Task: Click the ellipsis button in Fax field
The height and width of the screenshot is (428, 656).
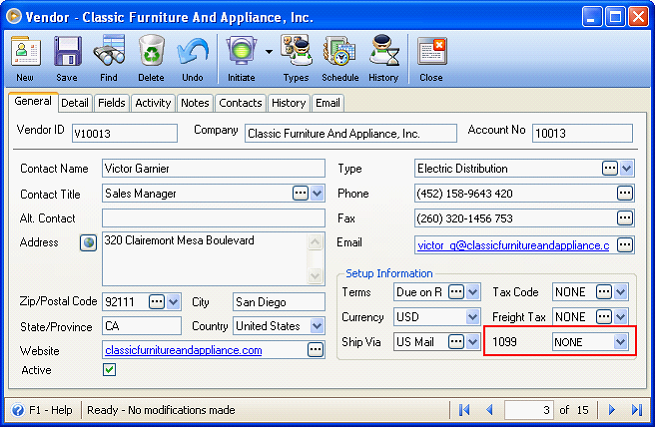Action: point(625,218)
